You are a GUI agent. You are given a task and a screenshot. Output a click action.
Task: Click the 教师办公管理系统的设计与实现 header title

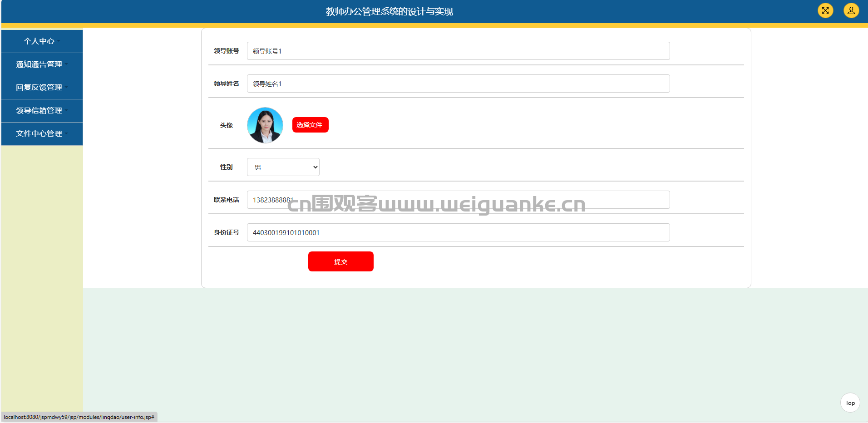point(389,11)
